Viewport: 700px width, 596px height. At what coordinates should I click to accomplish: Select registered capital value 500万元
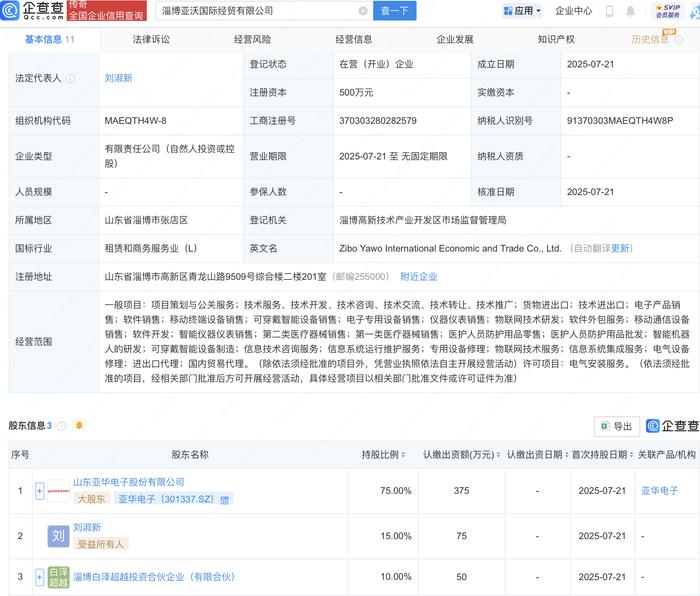tap(356, 92)
